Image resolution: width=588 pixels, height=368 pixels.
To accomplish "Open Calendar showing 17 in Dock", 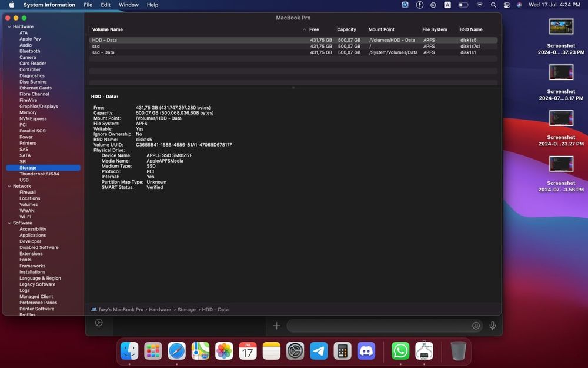I will tap(248, 352).
